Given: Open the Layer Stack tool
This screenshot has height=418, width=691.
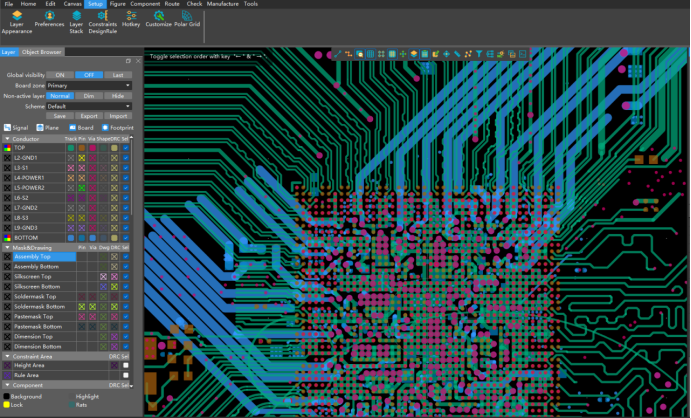Looking at the screenshot, I should click(76, 22).
